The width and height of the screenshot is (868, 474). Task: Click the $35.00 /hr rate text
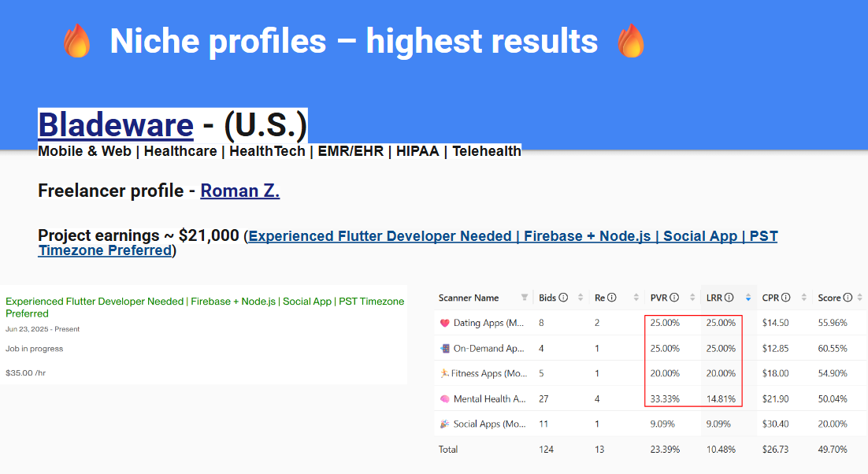pos(25,372)
